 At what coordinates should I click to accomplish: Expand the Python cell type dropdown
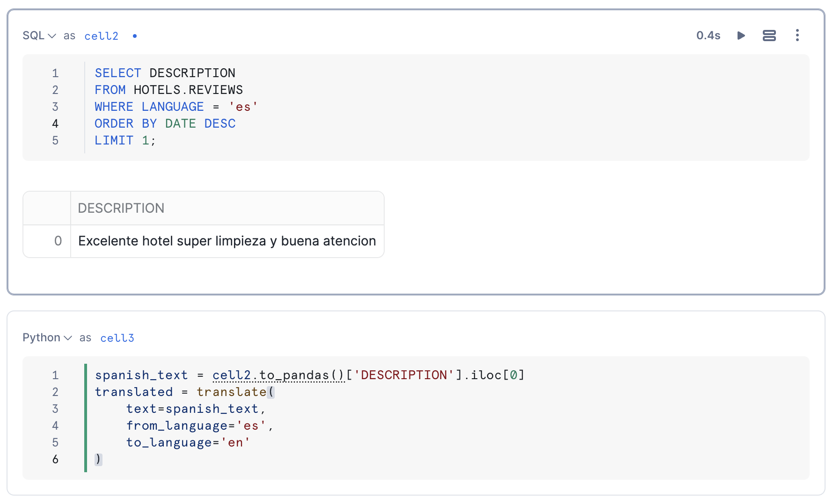point(47,338)
